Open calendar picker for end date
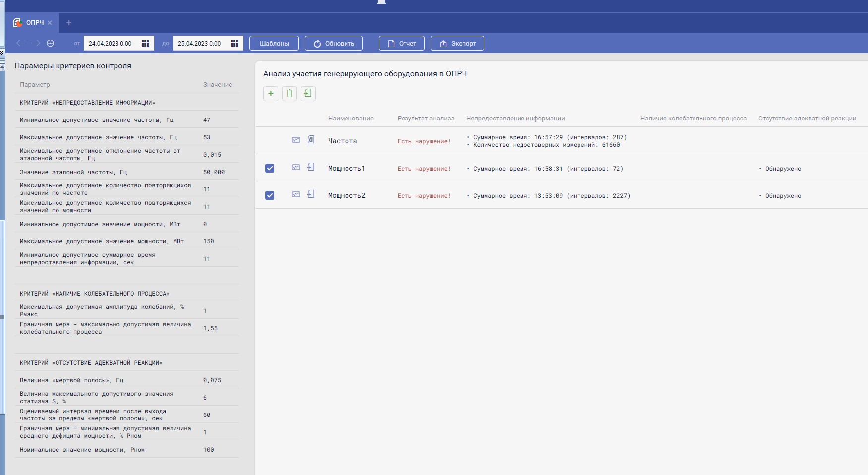The width and height of the screenshot is (868, 475). click(x=234, y=44)
